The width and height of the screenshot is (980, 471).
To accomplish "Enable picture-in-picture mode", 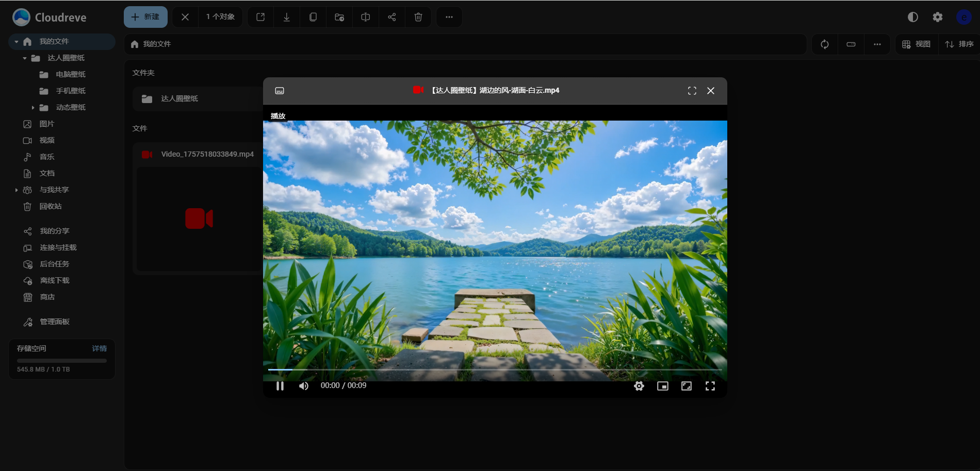I will (663, 386).
